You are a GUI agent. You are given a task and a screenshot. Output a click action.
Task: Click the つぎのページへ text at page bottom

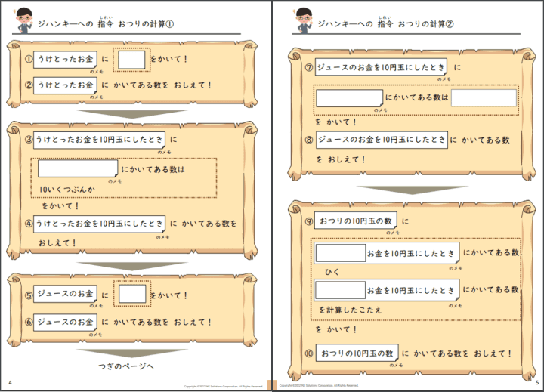click(x=125, y=366)
